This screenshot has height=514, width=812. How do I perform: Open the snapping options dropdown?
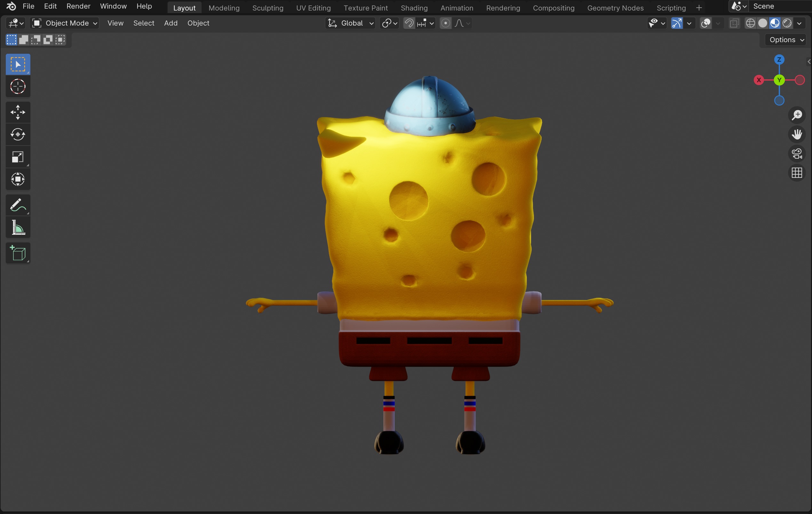[425, 23]
